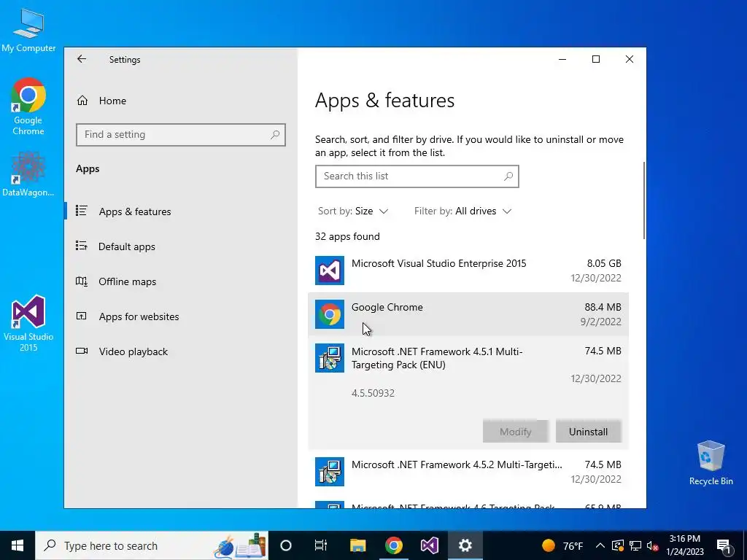Screen dimensions: 747x560
Task: Click the Uninstall button
Action: pos(589,432)
